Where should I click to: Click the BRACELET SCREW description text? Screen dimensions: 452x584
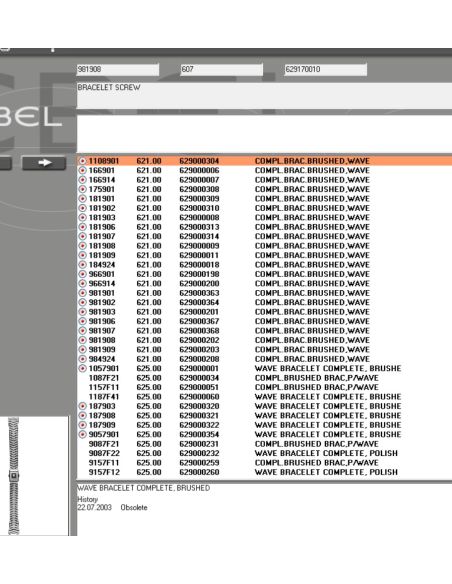pos(109,88)
